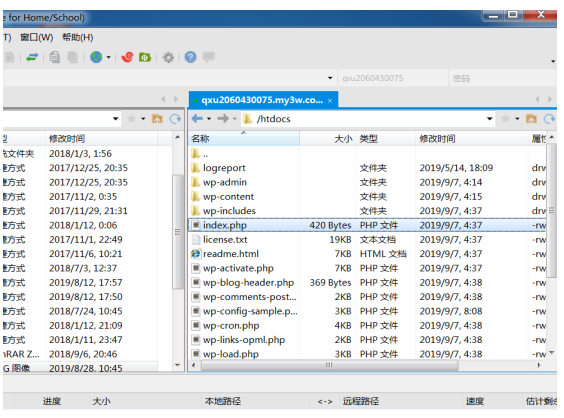Click the red swirl toolbar icon

(127, 57)
